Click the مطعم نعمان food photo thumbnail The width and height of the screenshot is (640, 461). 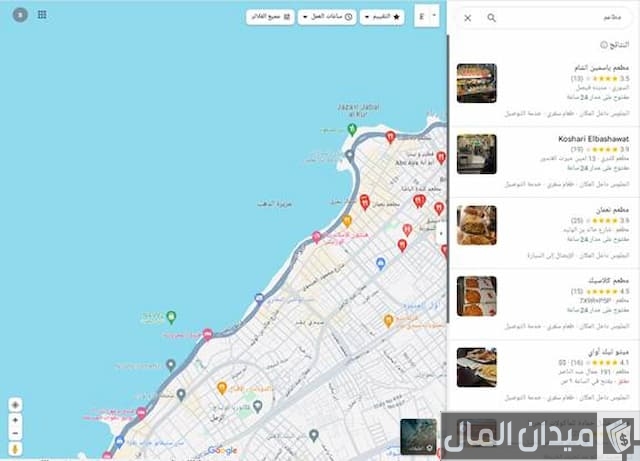click(x=477, y=225)
